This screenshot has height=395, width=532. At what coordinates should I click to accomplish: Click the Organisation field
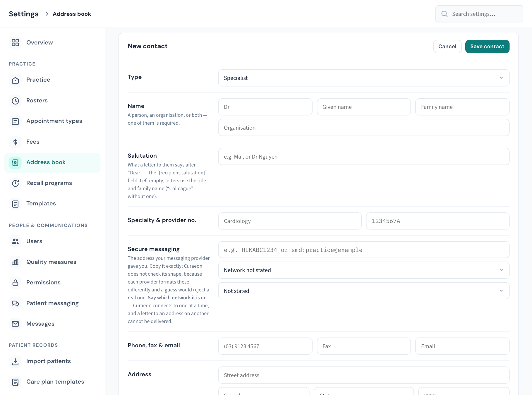coord(364,128)
